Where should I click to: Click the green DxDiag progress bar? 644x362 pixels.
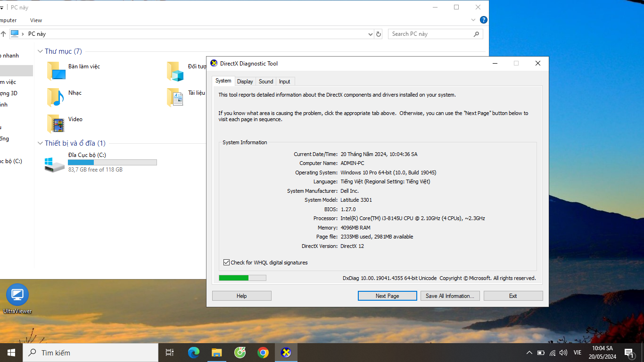click(243, 278)
